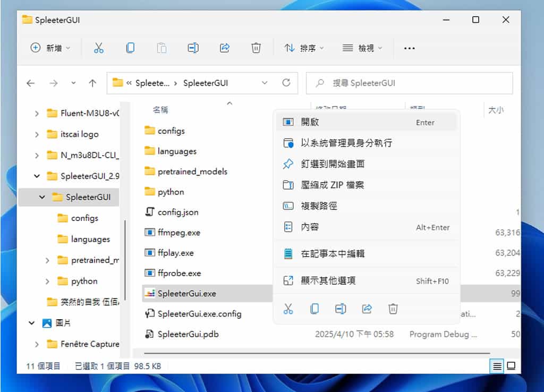Switch to large icons view in the status bar
The width and height of the screenshot is (544, 392).
coord(511,366)
